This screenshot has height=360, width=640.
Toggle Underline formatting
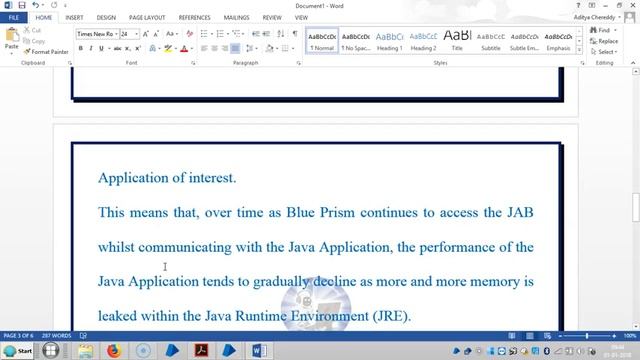tap(101, 49)
